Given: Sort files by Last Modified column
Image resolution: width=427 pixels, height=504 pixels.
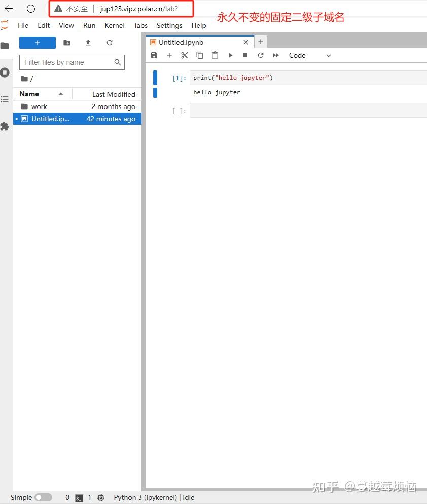Looking at the screenshot, I should pos(107,94).
